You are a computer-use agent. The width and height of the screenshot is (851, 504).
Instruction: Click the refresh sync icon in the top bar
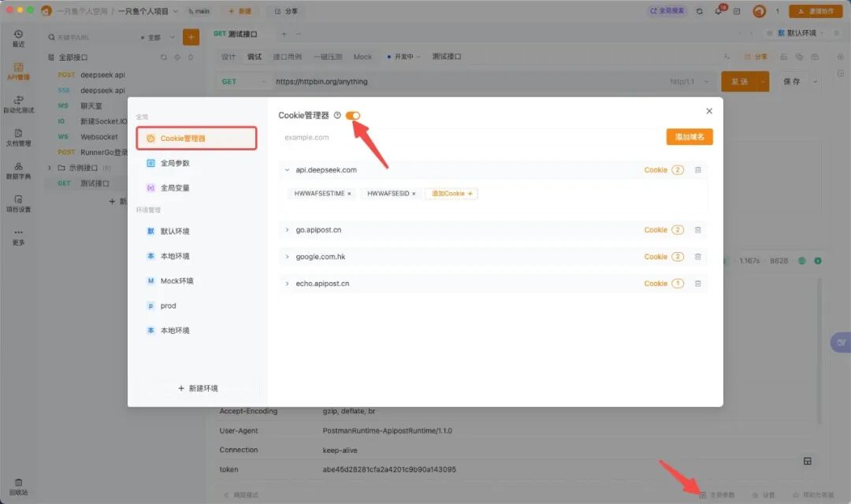(x=700, y=11)
